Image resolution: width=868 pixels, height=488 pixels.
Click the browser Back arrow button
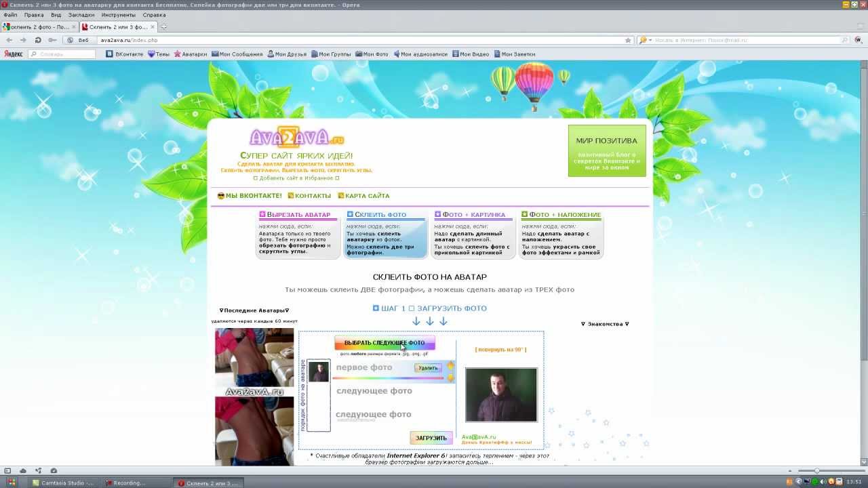(x=9, y=40)
